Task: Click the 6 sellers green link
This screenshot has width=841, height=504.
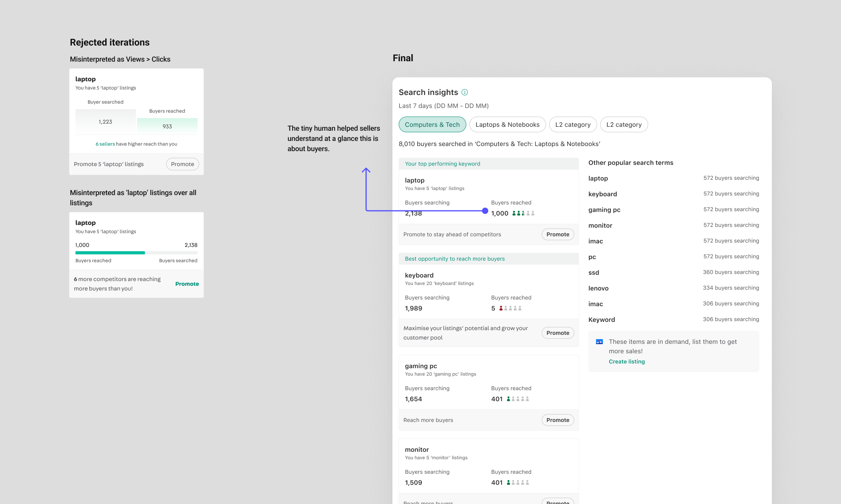Action: point(105,144)
